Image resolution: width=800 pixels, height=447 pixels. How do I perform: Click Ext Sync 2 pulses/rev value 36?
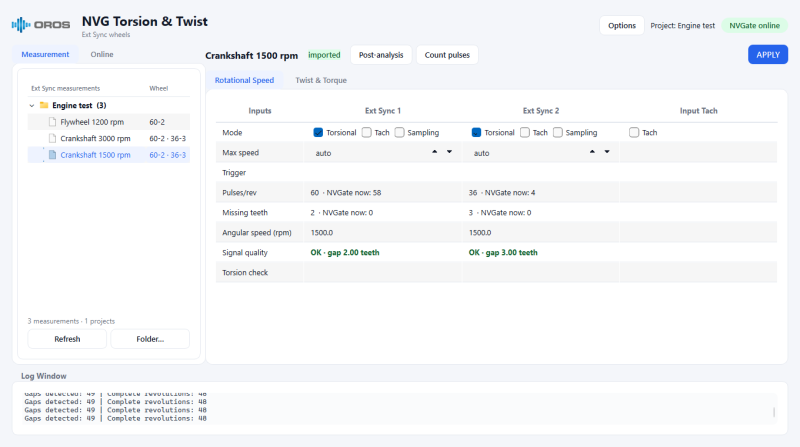(472, 192)
